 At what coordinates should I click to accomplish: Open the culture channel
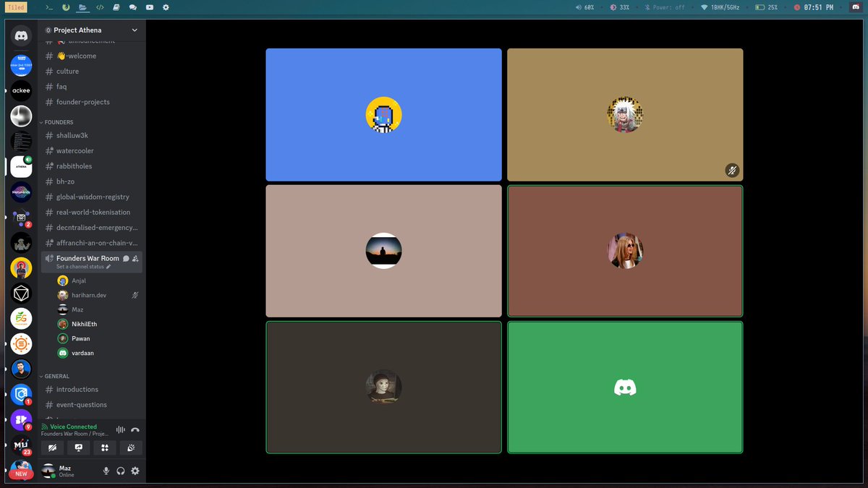[92, 71]
